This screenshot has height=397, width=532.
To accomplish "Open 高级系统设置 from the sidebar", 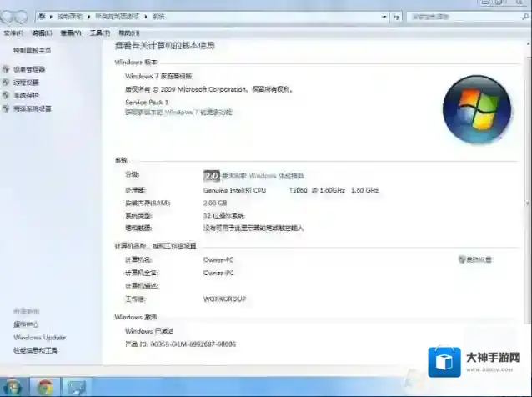I will pyautogui.click(x=33, y=109).
